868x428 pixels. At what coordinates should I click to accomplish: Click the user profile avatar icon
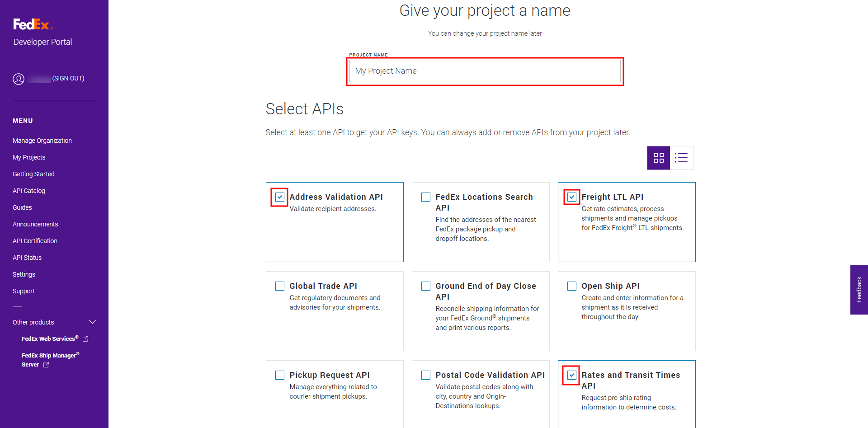19,79
